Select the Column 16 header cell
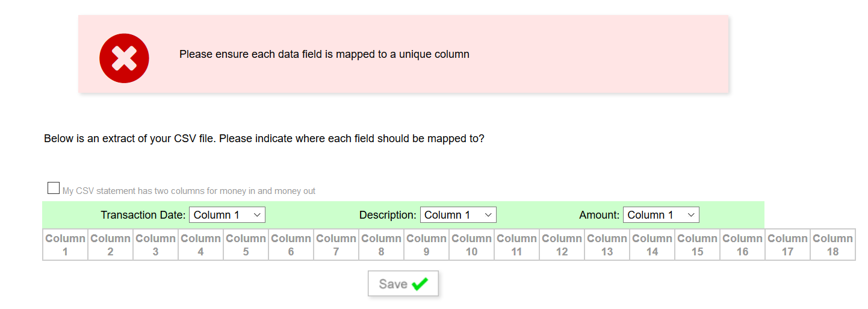868x309 pixels. tap(742, 245)
